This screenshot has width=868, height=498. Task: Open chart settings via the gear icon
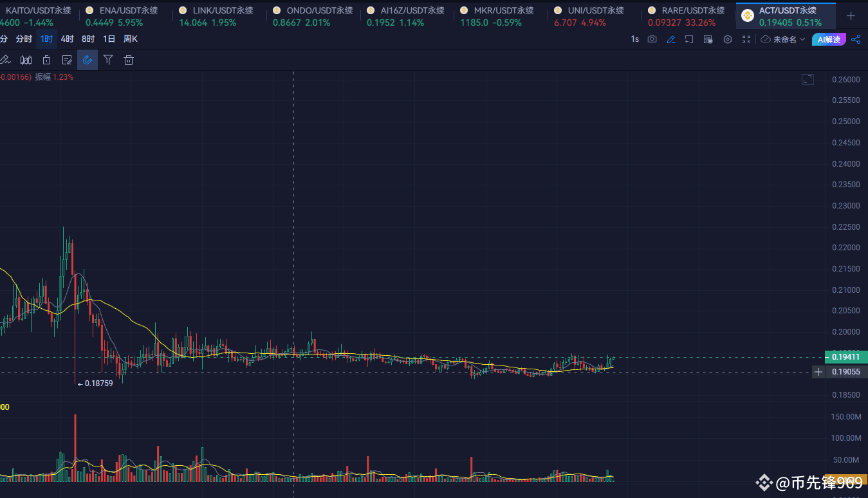pos(727,39)
